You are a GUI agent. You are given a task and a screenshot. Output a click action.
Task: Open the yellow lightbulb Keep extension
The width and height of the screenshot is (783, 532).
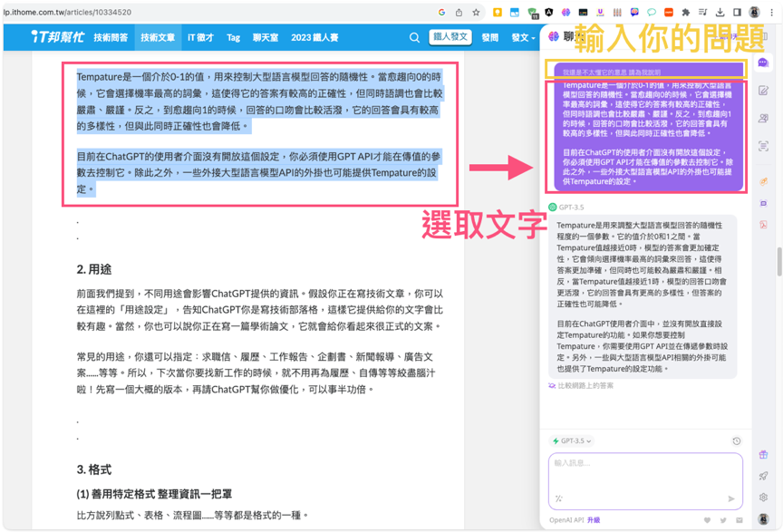point(498,12)
